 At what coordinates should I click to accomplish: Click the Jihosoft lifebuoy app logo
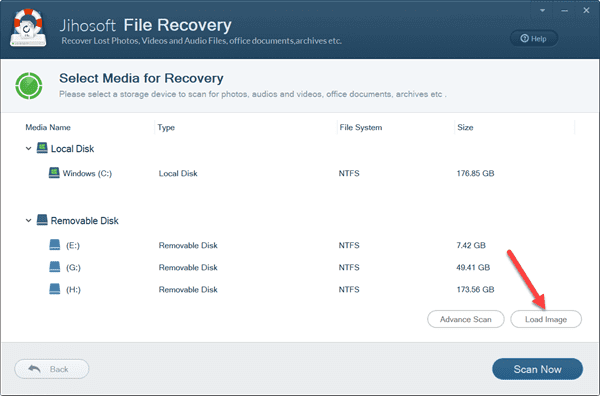[x=28, y=28]
